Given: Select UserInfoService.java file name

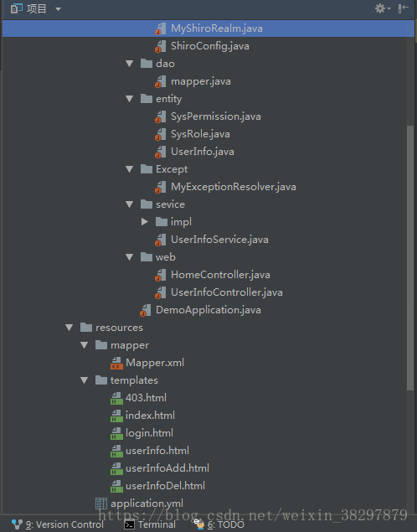Looking at the screenshot, I should [219, 240].
